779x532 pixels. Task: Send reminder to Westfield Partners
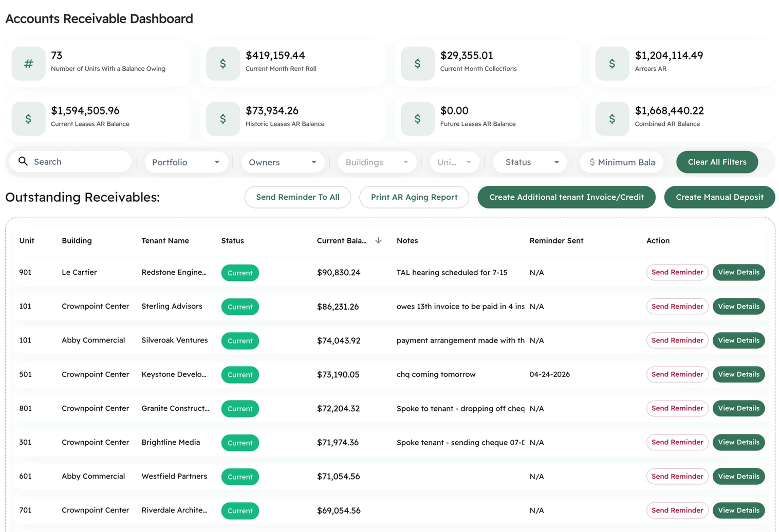[677, 477]
